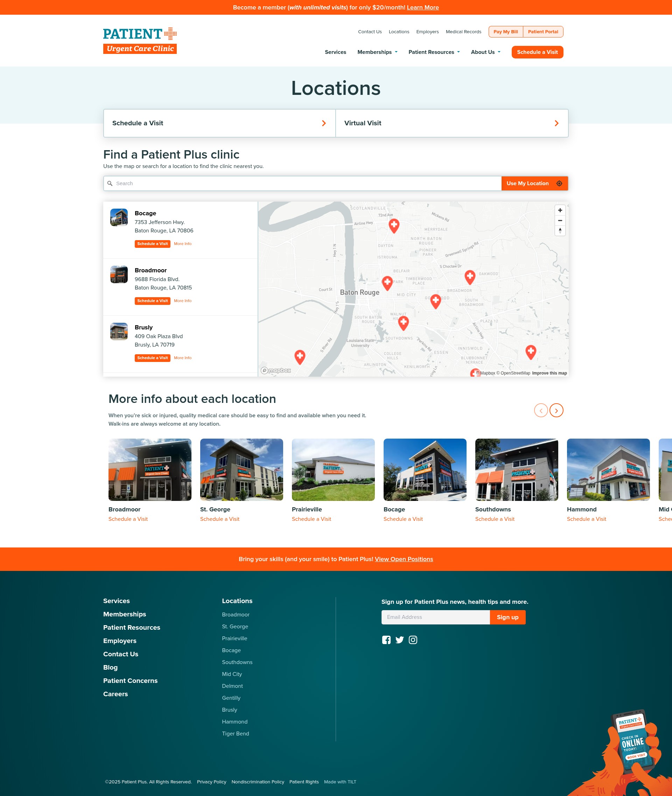The width and height of the screenshot is (672, 796).
Task: Open Employers in top navigation
Action: pyautogui.click(x=427, y=32)
